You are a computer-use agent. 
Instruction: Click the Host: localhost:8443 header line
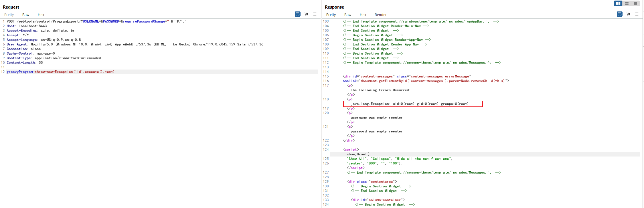pos(27,26)
